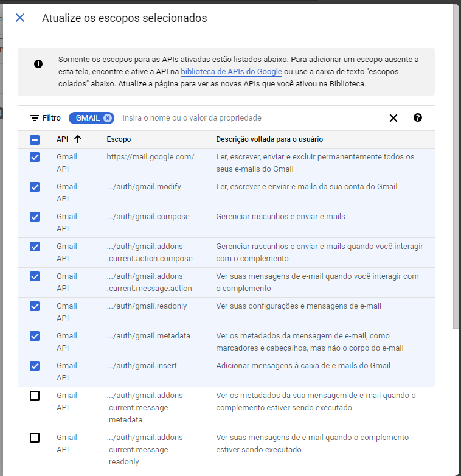Image resolution: width=461 pixels, height=476 pixels.
Task: Click the filter property input field
Action: click(x=249, y=118)
